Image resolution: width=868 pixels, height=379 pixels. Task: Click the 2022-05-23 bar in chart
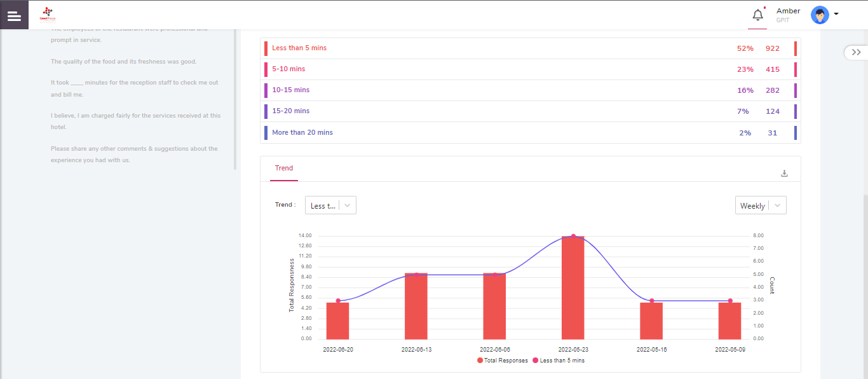573,287
